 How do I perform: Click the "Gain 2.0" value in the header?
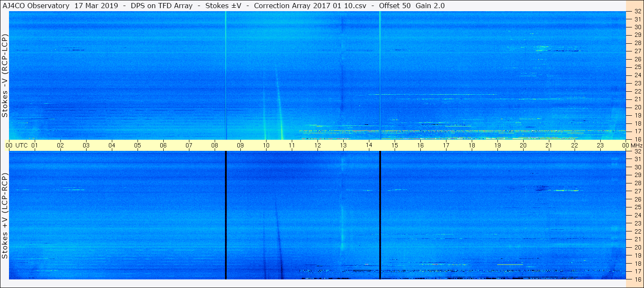coord(430,6)
